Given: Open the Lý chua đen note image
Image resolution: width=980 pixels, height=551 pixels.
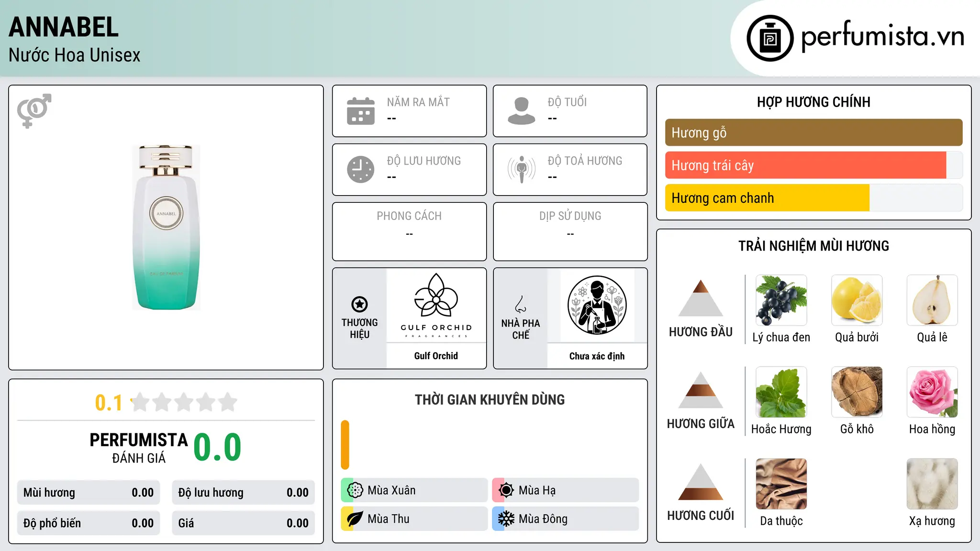Looking at the screenshot, I should [x=781, y=300].
